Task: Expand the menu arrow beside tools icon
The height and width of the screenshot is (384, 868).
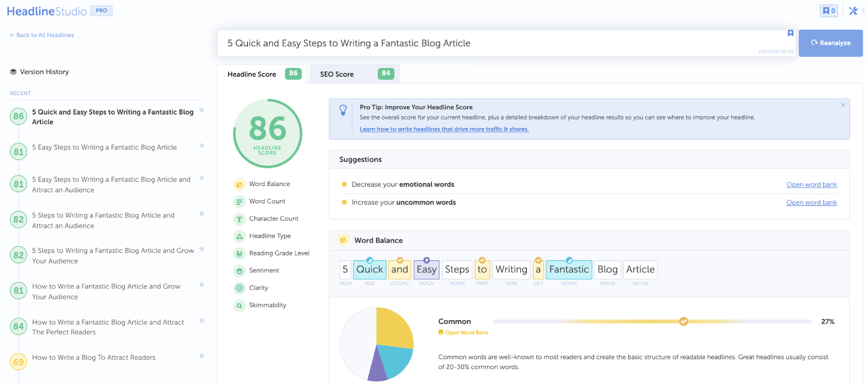Action: tap(863, 10)
